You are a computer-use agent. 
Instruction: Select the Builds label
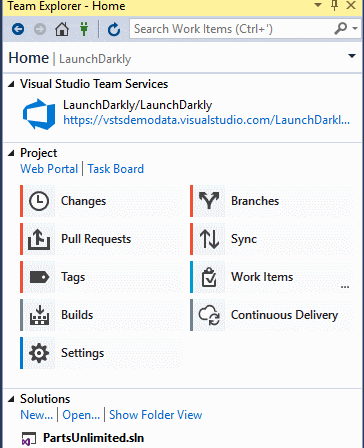click(x=77, y=315)
